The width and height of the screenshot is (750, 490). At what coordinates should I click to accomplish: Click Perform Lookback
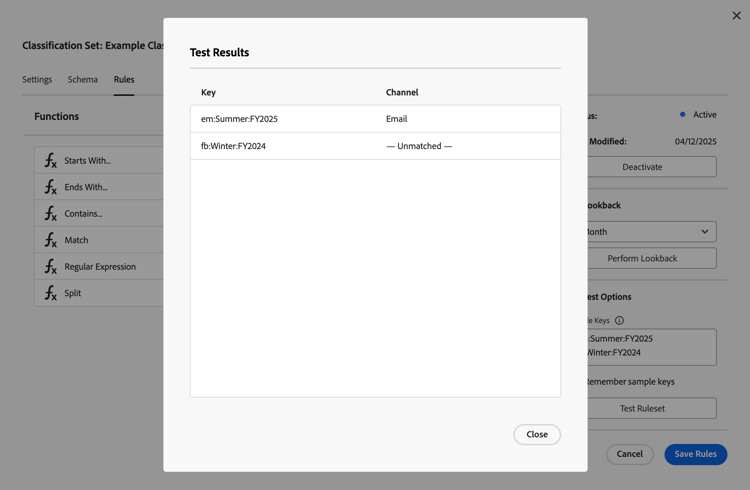pos(651,258)
